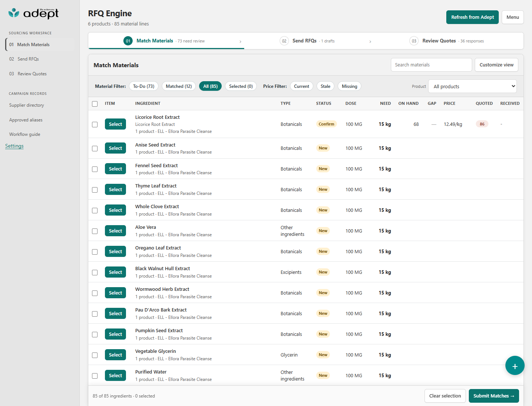Open Approved aliases in sidebar

[26, 120]
